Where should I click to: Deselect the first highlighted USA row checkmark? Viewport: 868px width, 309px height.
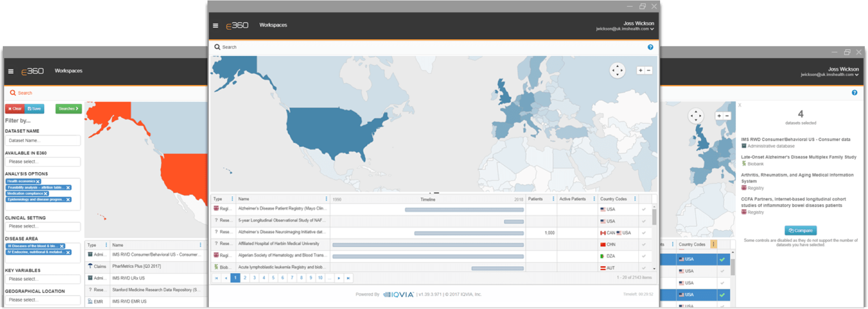click(x=722, y=259)
